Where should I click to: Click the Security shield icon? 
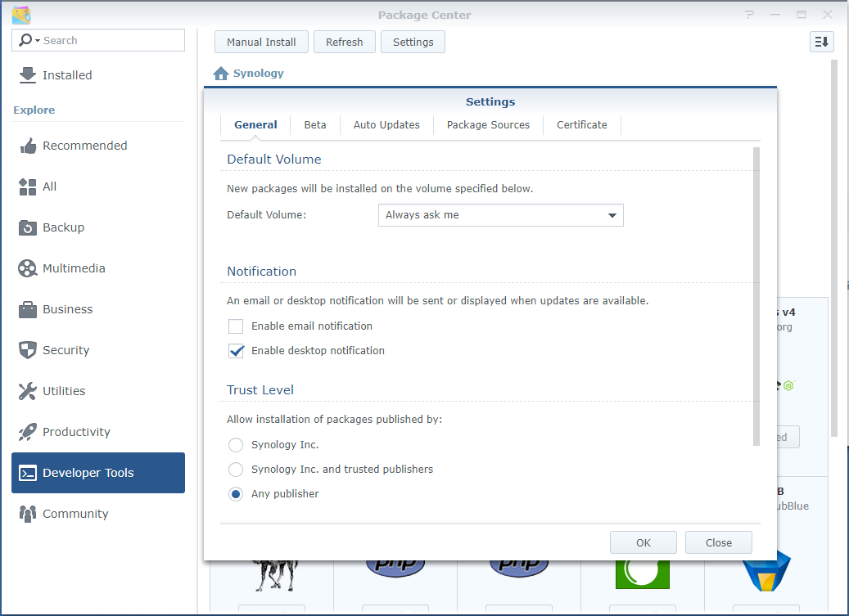28,350
